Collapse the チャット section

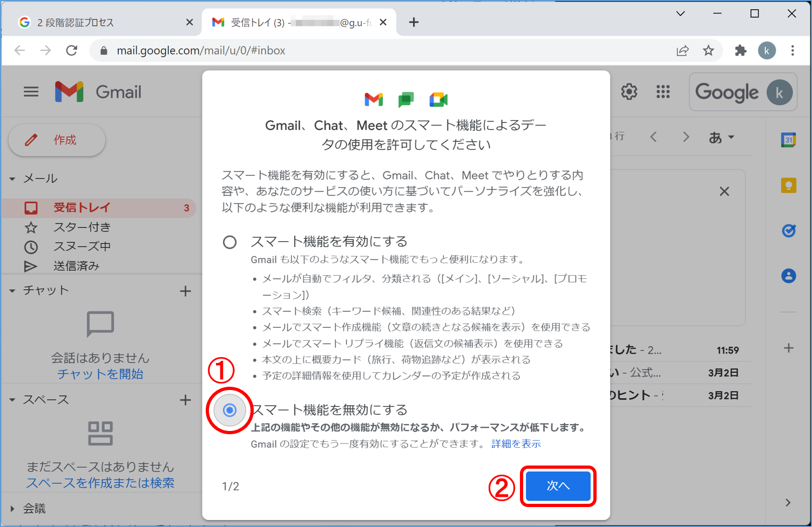(x=12, y=291)
